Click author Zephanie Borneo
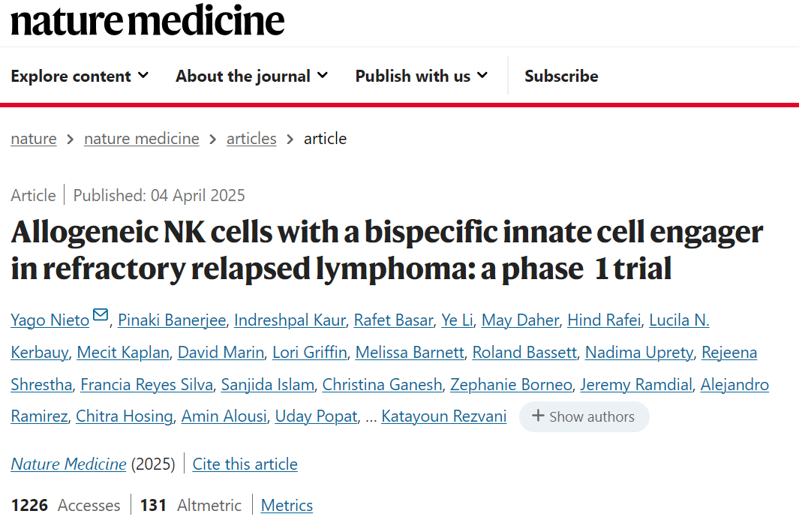 coord(511,385)
